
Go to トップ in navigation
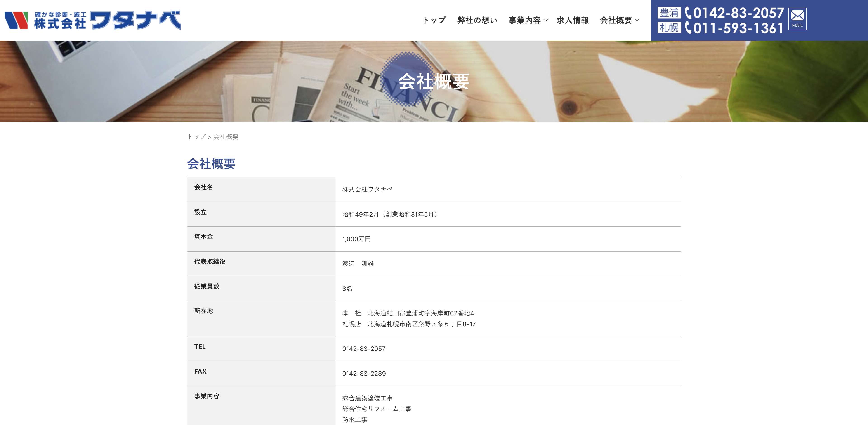[x=434, y=20]
